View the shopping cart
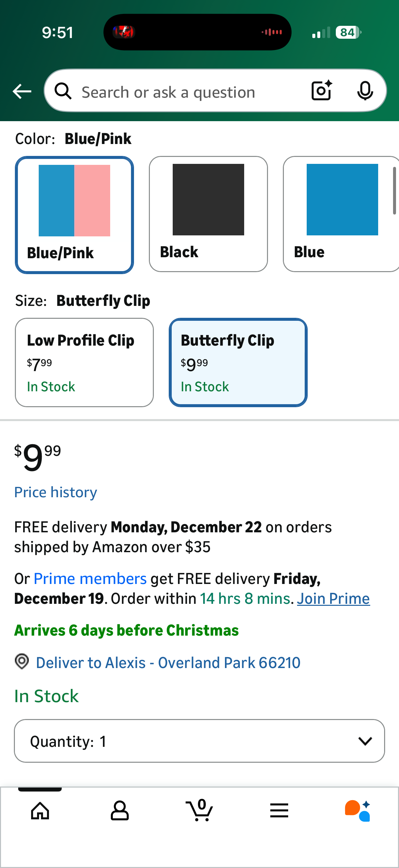Viewport: 399px width, 868px height. [x=199, y=810]
